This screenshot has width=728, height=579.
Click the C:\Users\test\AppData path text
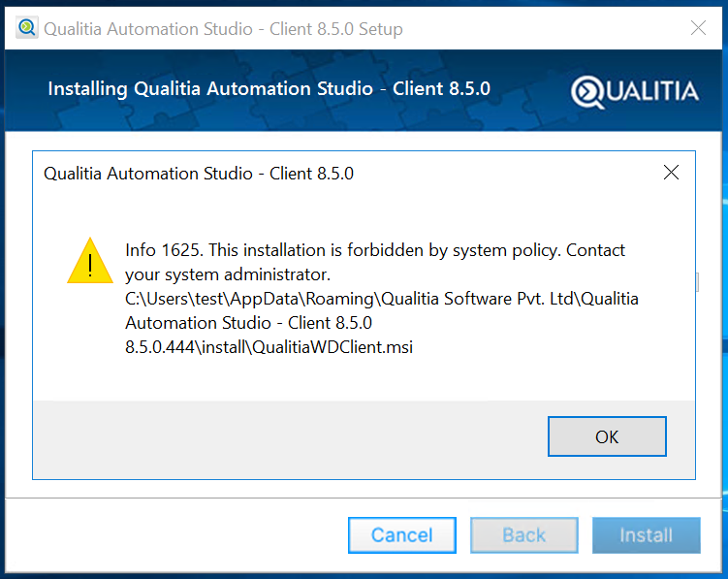click(382, 299)
